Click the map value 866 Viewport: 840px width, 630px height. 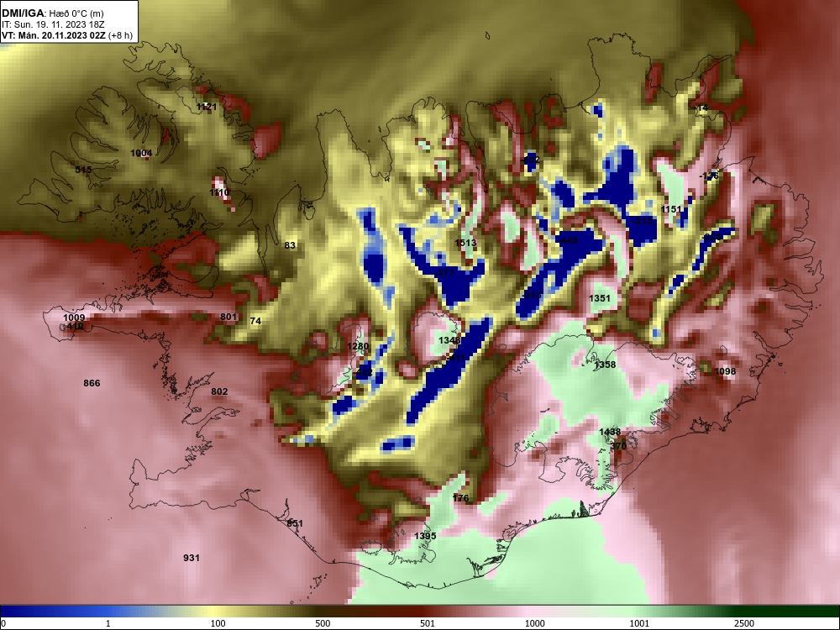point(92,383)
